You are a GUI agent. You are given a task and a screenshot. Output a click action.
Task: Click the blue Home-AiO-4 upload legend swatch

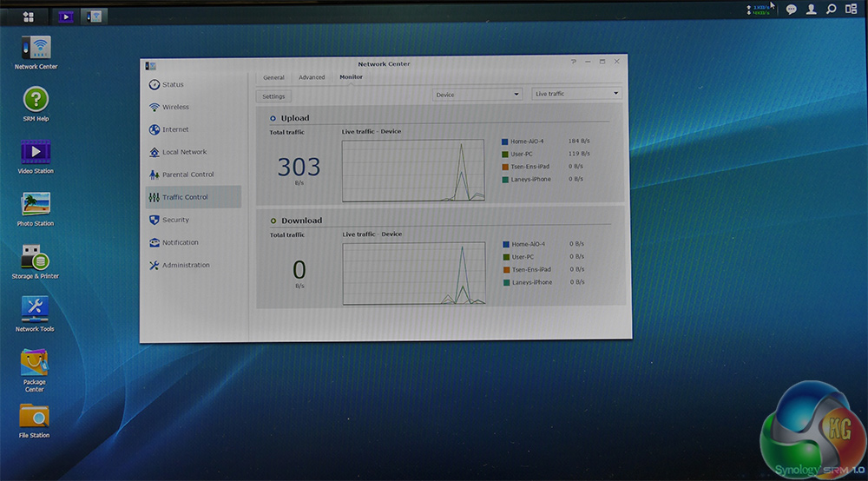click(x=504, y=141)
